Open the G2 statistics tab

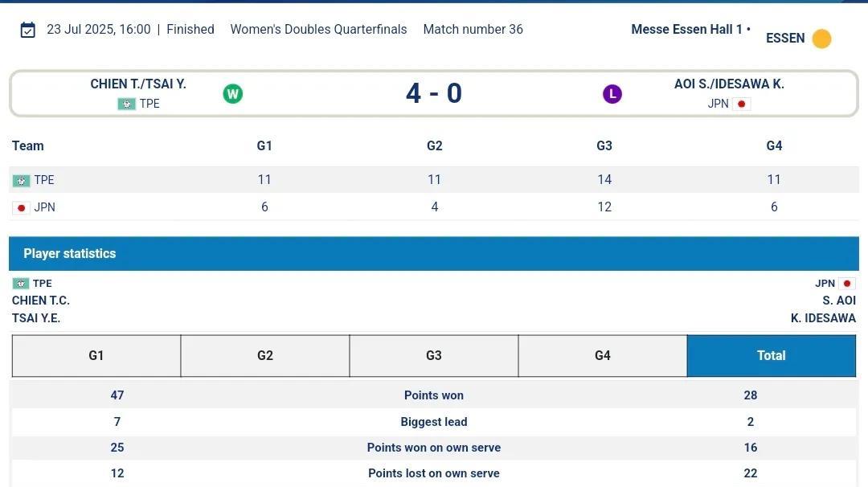(265, 355)
